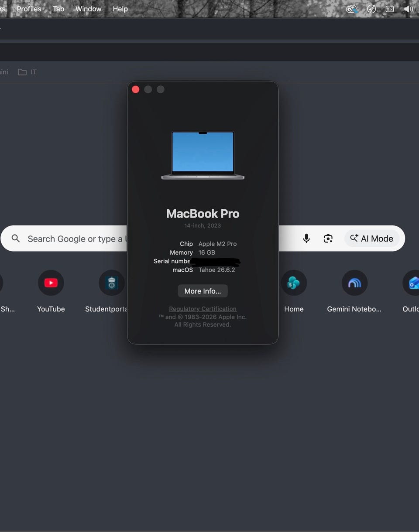
Task: Click the rocket icon in the menu bar
Action: pyautogui.click(x=371, y=9)
